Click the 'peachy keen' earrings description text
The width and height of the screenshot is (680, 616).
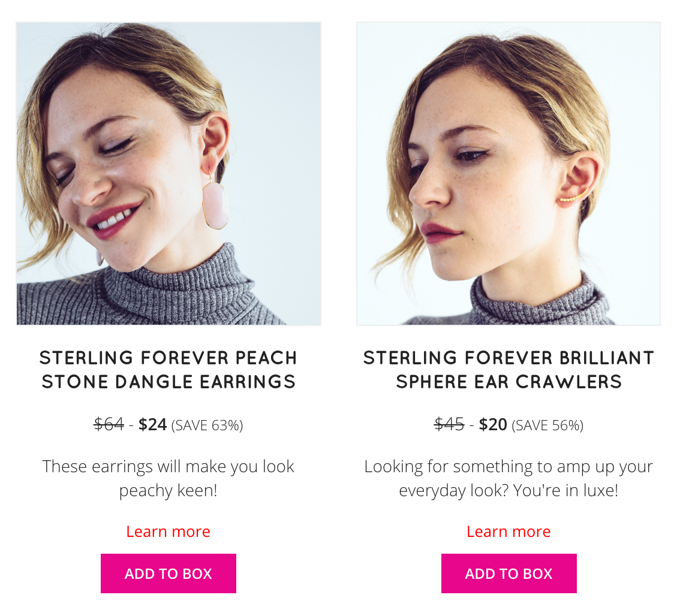(x=169, y=479)
